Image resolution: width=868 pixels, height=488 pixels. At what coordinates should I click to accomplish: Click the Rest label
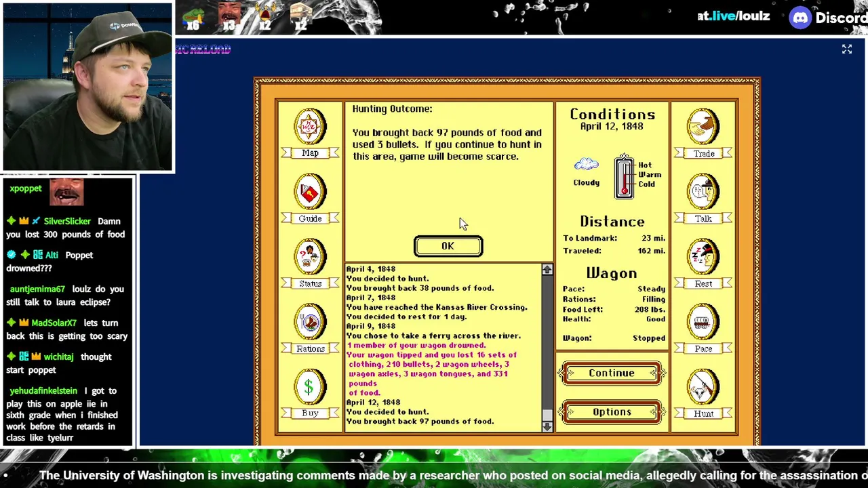[703, 283]
